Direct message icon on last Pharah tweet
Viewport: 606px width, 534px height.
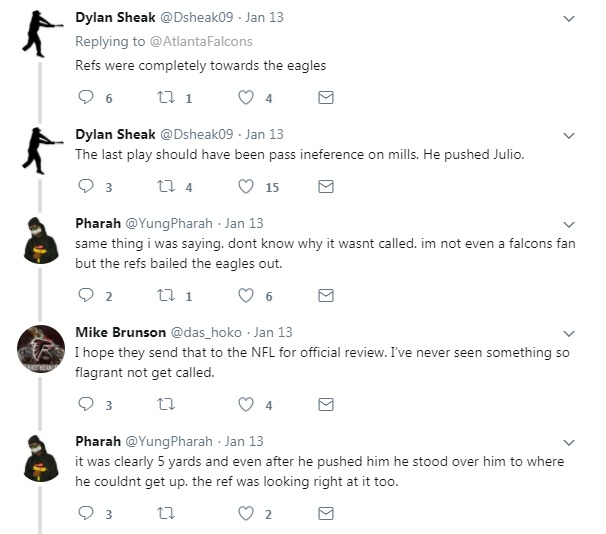click(325, 514)
